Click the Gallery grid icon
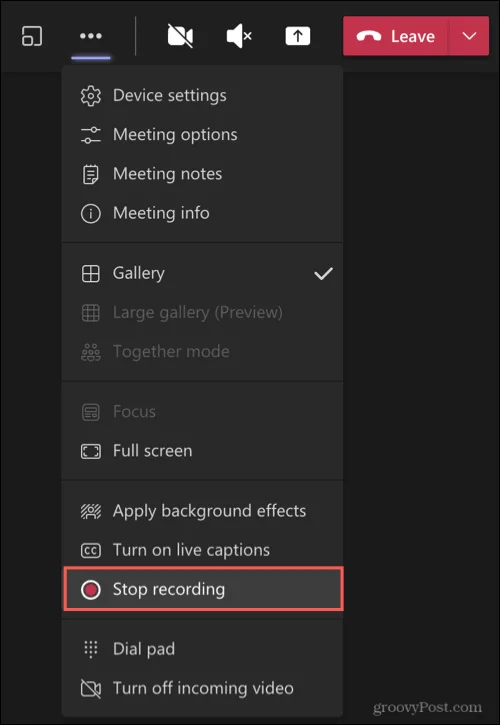 pos(90,273)
